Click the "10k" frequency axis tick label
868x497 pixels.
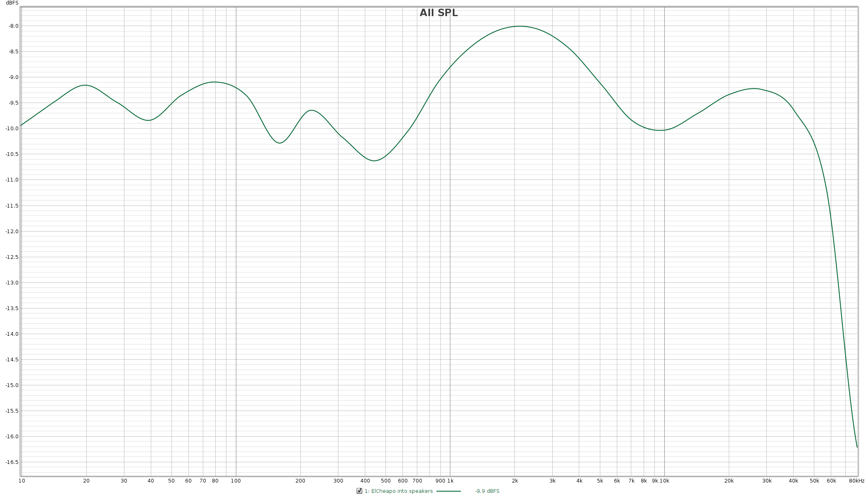click(x=664, y=481)
